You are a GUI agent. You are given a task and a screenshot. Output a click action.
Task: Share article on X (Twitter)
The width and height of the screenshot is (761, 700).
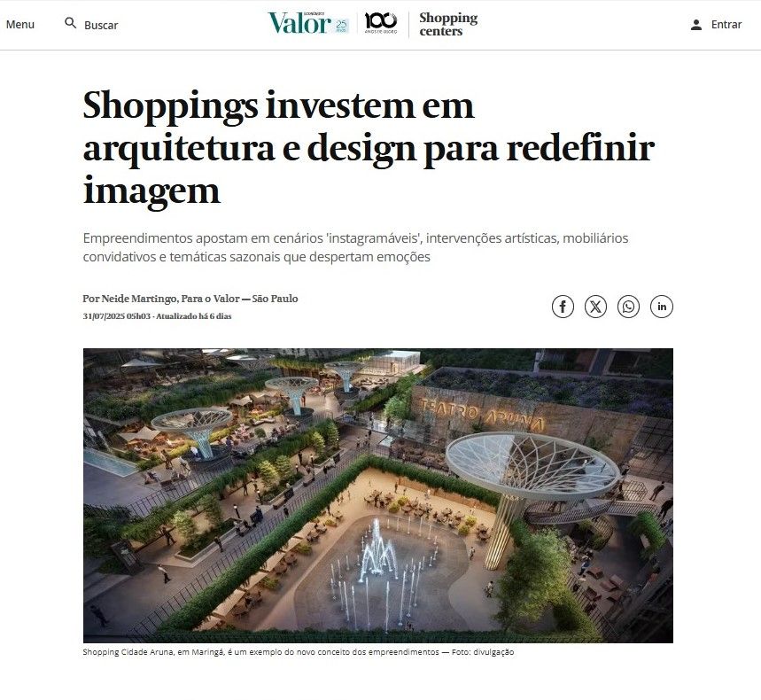[595, 307]
